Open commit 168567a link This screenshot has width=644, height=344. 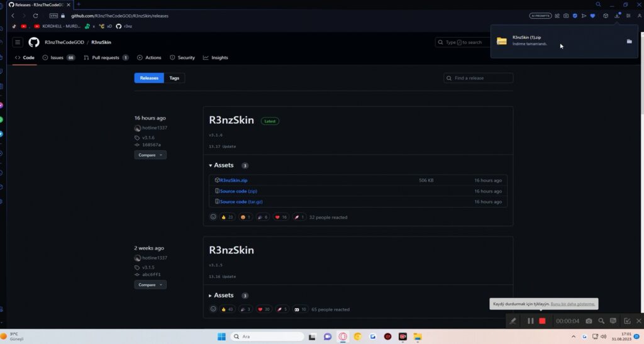click(x=151, y=145)
